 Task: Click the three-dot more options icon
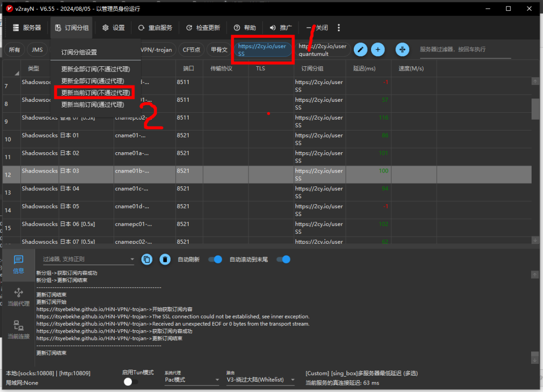click(x=338, y=28)
